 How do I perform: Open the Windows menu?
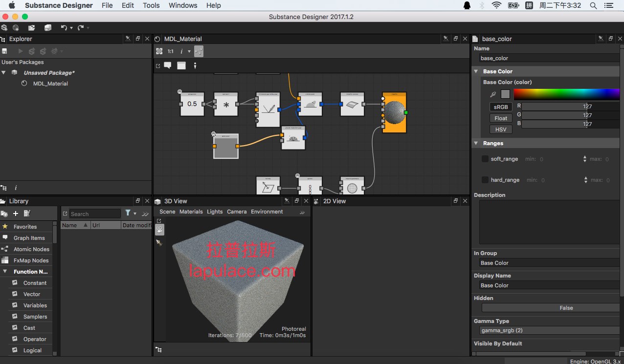click(184, 5)
